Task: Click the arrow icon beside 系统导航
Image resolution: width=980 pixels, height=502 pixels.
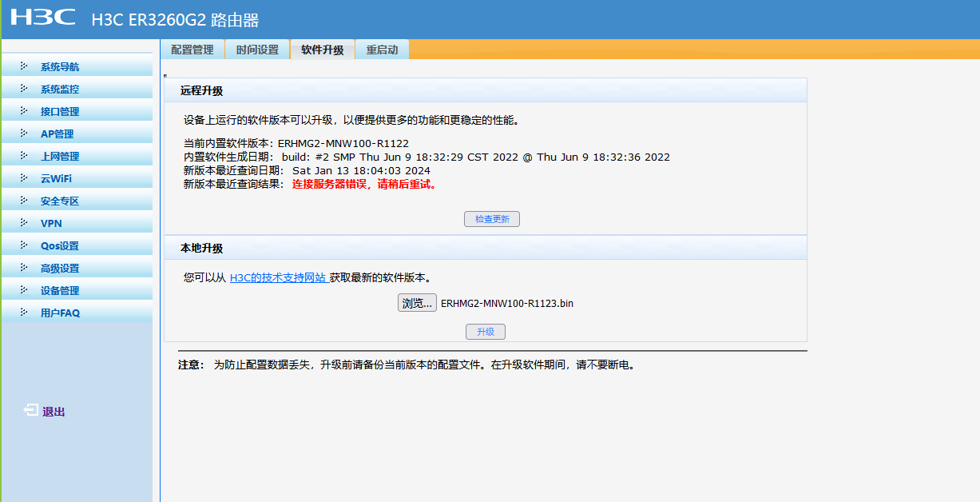Action: [x=24, y=66]
